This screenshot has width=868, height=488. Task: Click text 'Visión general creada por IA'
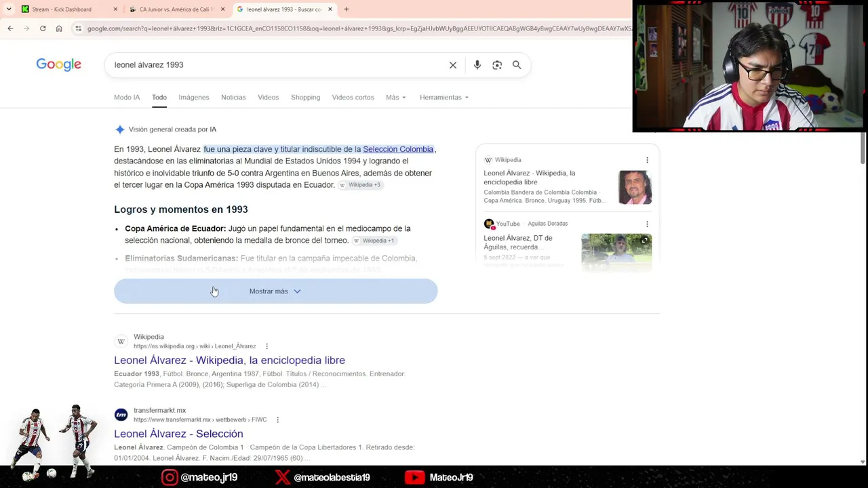point(172,129)
